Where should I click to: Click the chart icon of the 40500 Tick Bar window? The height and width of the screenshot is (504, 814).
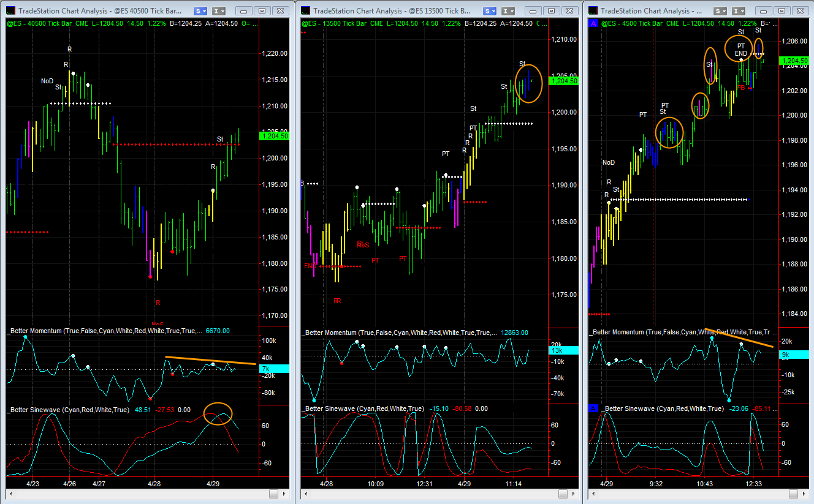coord(11,10)
